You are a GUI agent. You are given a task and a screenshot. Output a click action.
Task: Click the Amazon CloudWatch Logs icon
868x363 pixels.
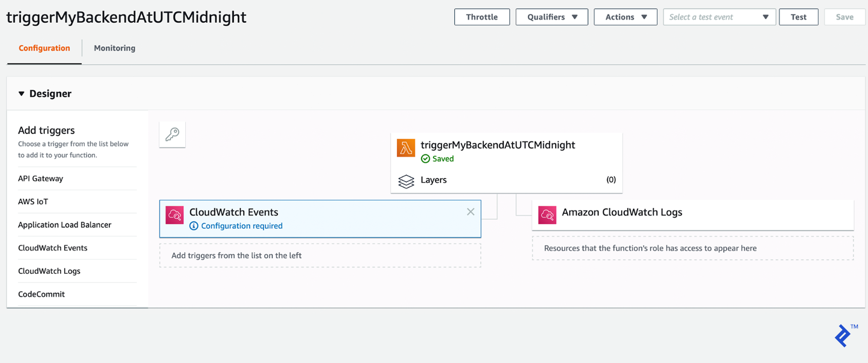(x=547, y=215)
